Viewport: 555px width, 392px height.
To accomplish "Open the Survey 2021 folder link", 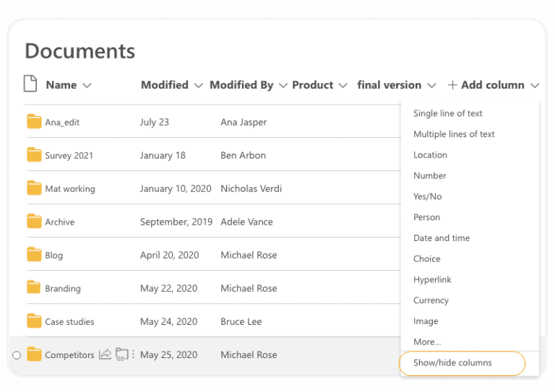I will (69, 155).
